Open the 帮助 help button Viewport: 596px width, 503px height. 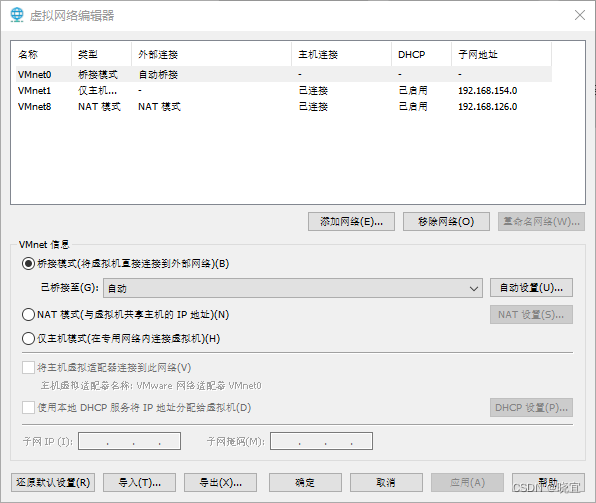(x=548, y=482)
